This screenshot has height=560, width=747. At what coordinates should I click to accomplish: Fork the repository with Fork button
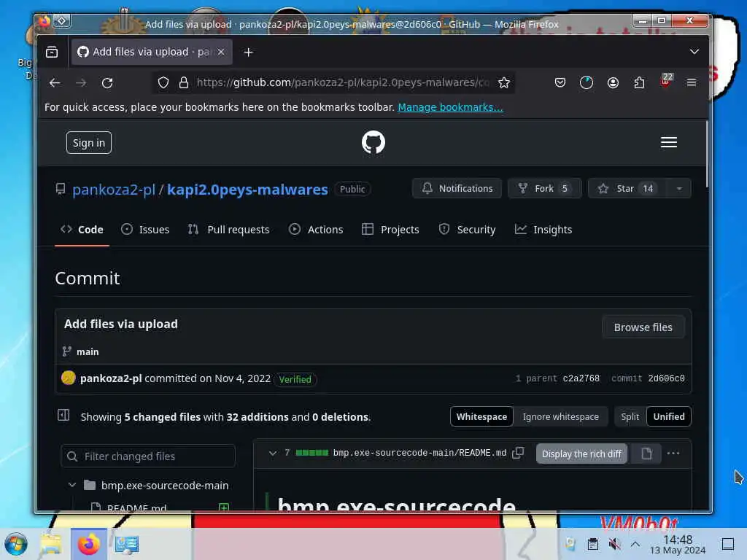tap(544, 189)
